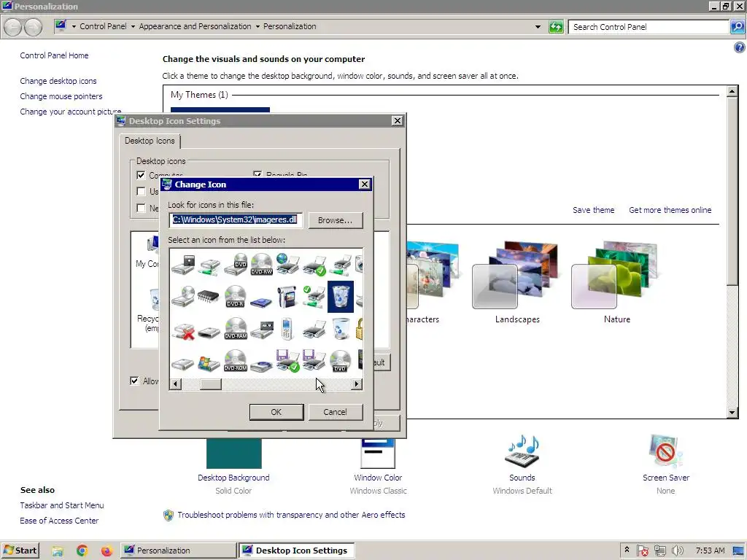
Task: Open Google Chrome from the taskbar
Action: pyautogui.click(x=82, y=551)
